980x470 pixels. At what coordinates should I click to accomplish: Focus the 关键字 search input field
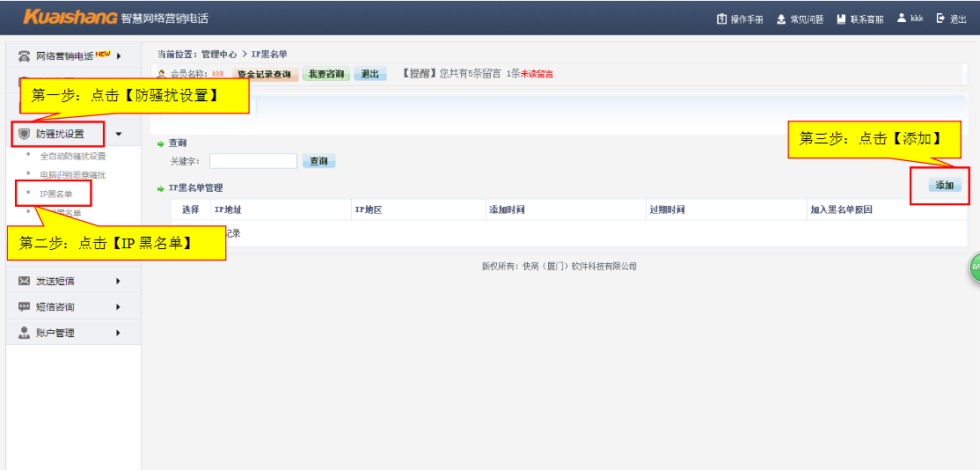[252, 161]
